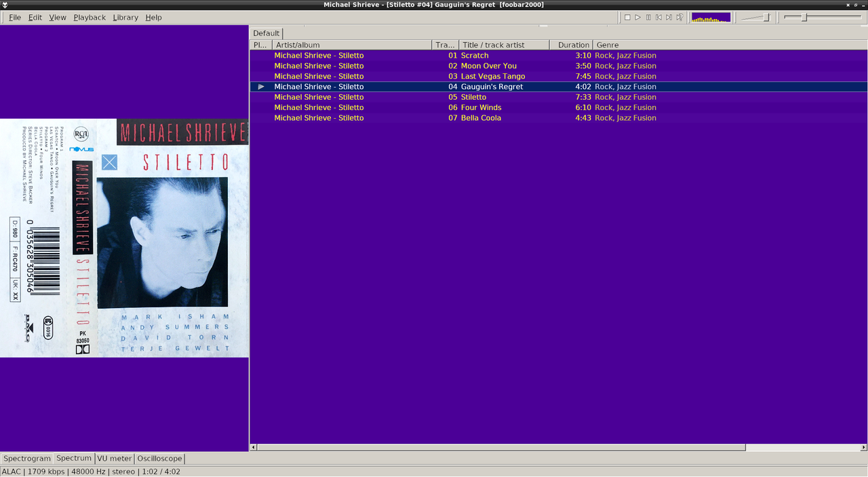Switch to the Spectrum tab
Screen dimensions: 868x477
point(74,459)
